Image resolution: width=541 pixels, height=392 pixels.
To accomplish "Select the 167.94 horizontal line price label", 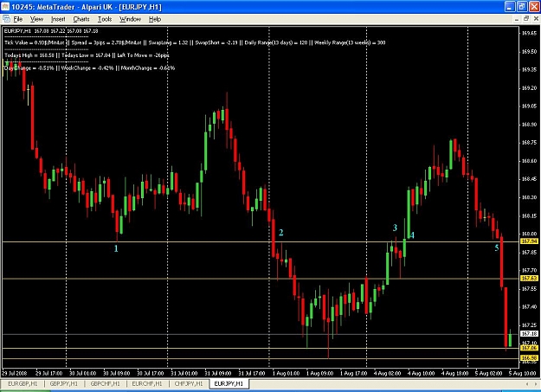I will click(x=529, y=241).
